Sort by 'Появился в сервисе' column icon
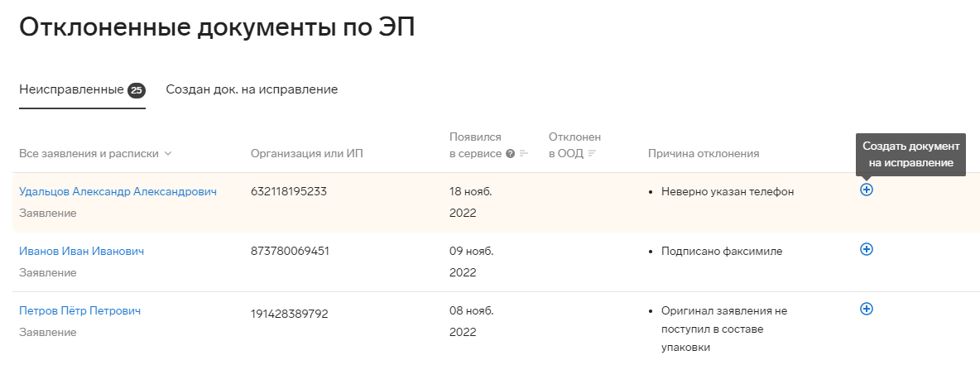 [524, 154]
